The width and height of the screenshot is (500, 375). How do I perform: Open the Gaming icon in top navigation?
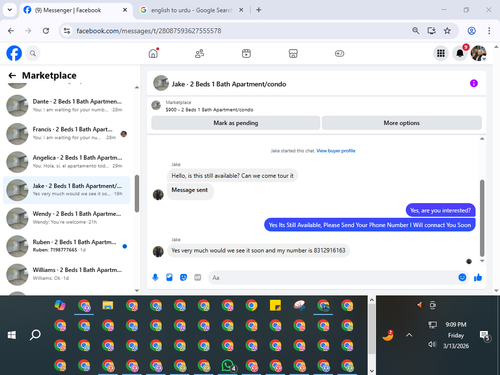click(x=339, y=53)
